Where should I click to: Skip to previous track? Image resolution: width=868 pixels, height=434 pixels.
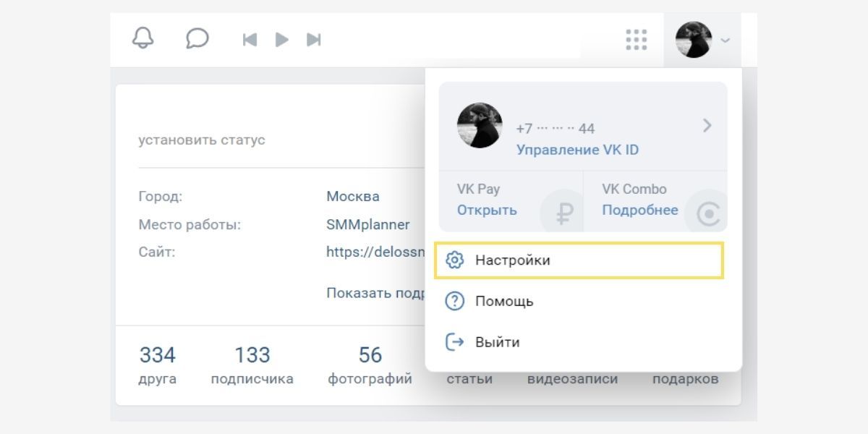click(x=250, y=40)
